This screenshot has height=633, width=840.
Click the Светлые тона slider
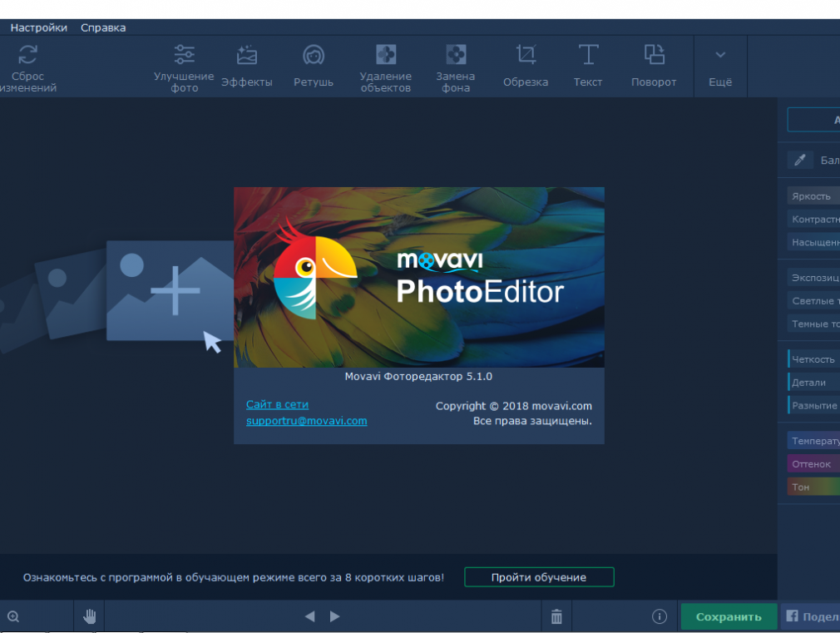pyautogui.click(x=813, y=300)
